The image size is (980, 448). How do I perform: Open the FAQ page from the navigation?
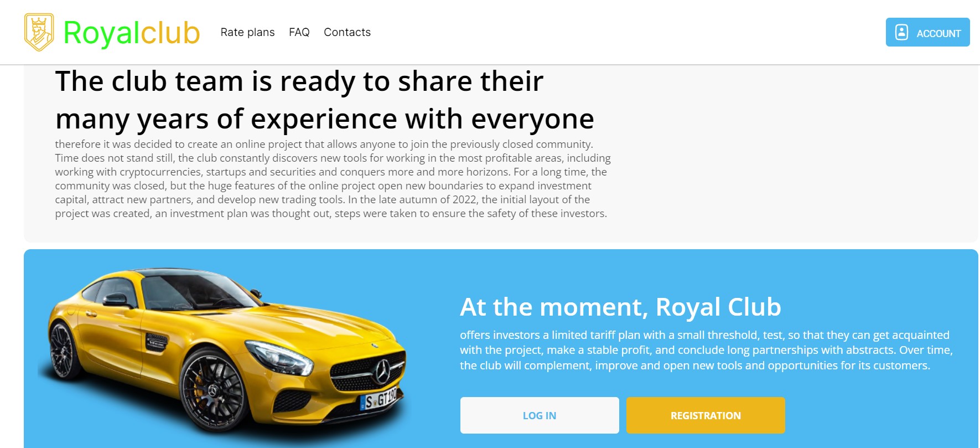[299, 32]
